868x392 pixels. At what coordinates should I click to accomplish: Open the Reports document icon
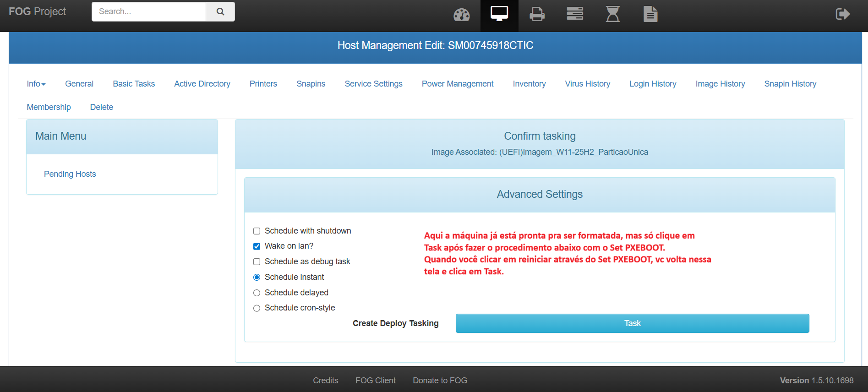650,14
